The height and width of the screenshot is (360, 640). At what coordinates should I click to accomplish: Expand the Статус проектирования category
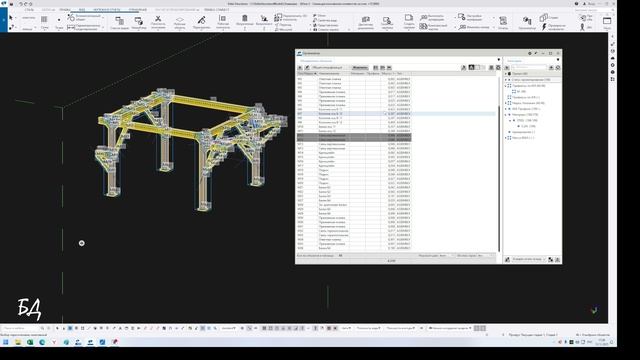[506, 80]
